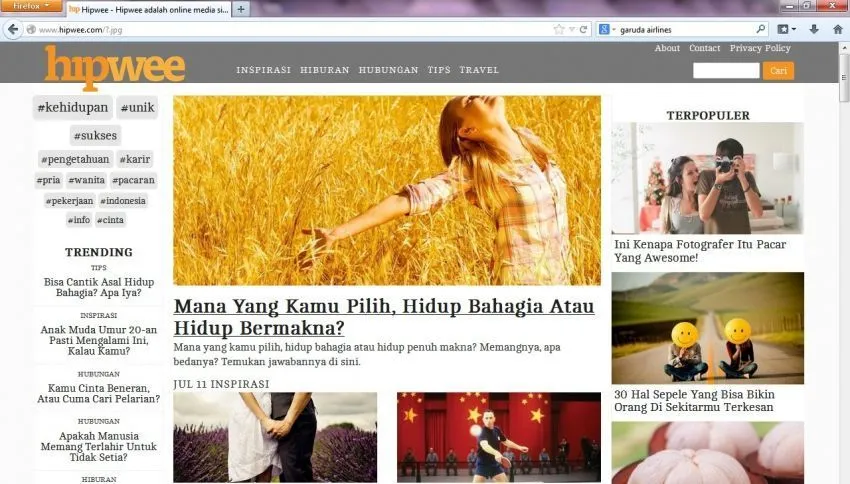
Task: Open '30 Hal Sepele' article link
Action: pyautogui.click(x=694, y=401)
